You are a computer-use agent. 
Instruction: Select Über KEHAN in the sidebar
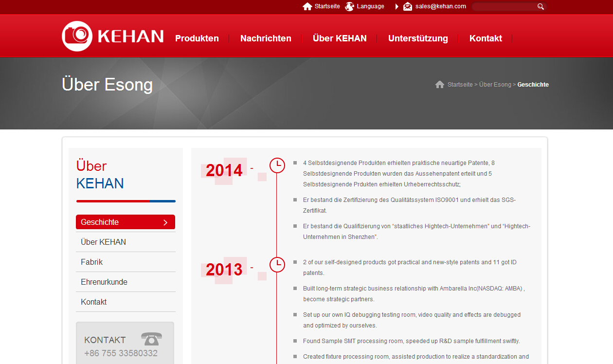(x=126, y=242)
